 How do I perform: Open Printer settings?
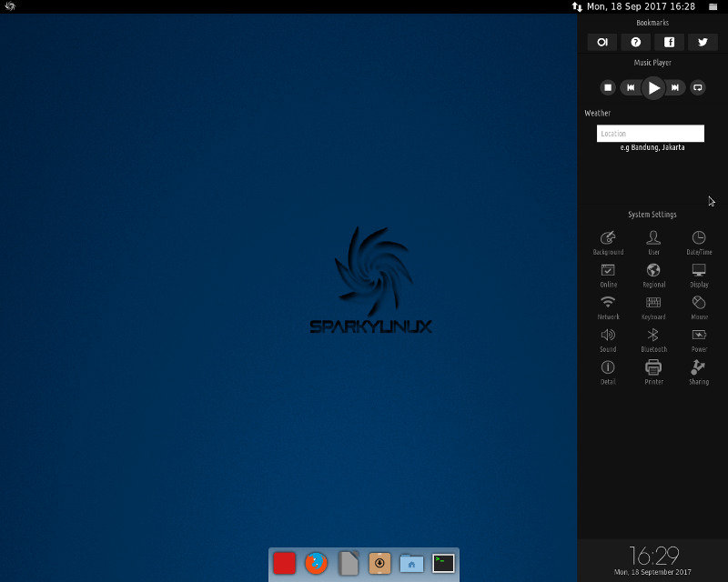[x=653, y=373]
